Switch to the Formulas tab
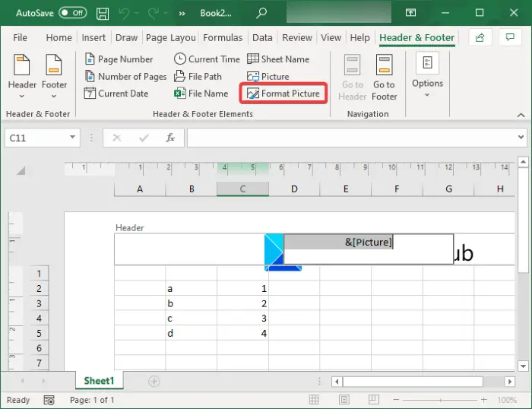Image resolution: width=532 pixels, height=409 pixels. [223, 37]
